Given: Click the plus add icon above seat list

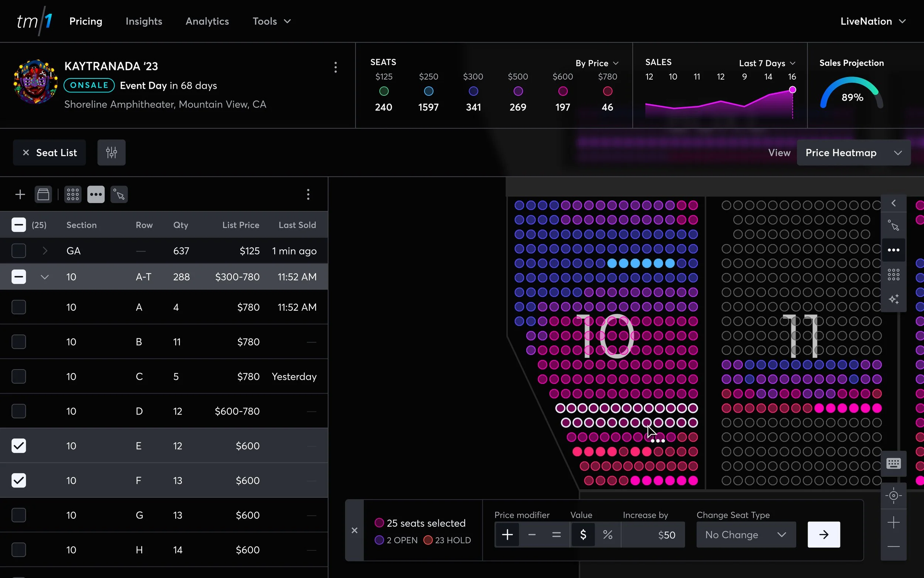Looking at the screenshot, I should (20, 195).
